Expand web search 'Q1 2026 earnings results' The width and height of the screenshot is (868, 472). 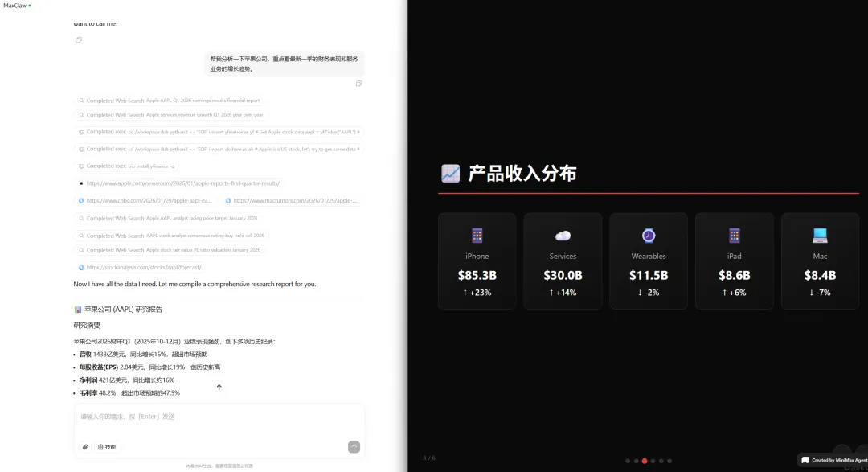click(169, 101)
